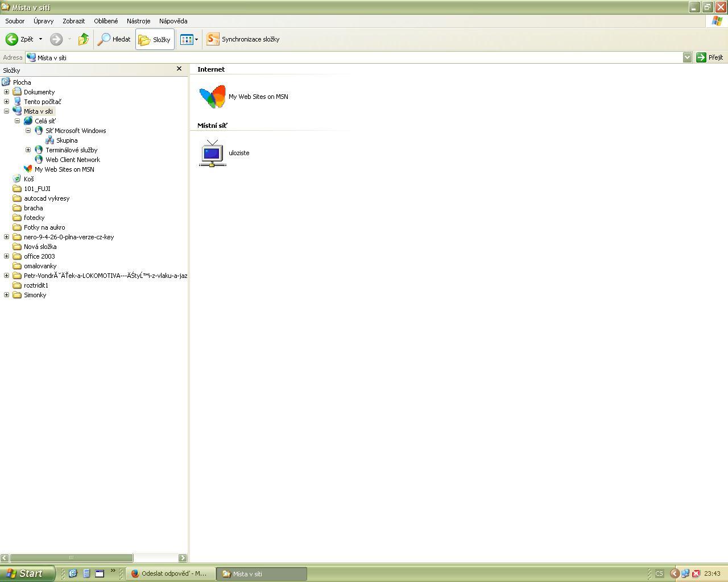Click the Web Client Network globe icon
Image resolution: width=728 pixels, height=582 pixels.
(39, 160)
